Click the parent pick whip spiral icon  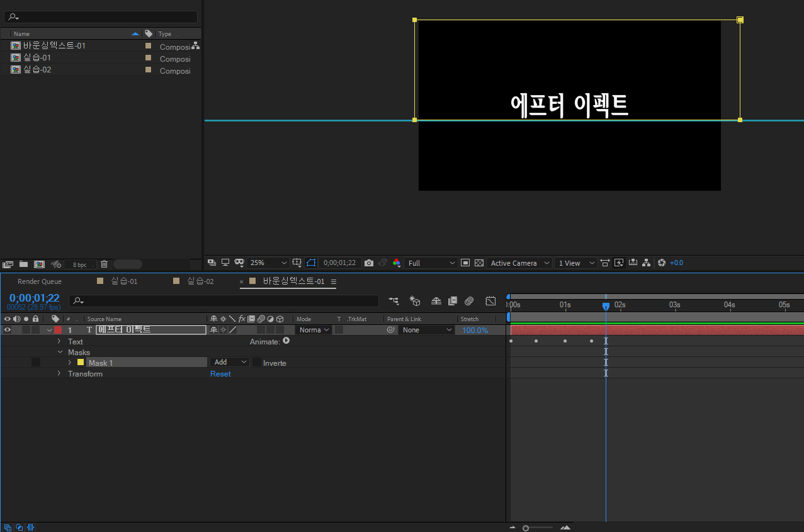pyautogui.click(x=391, y=330)
